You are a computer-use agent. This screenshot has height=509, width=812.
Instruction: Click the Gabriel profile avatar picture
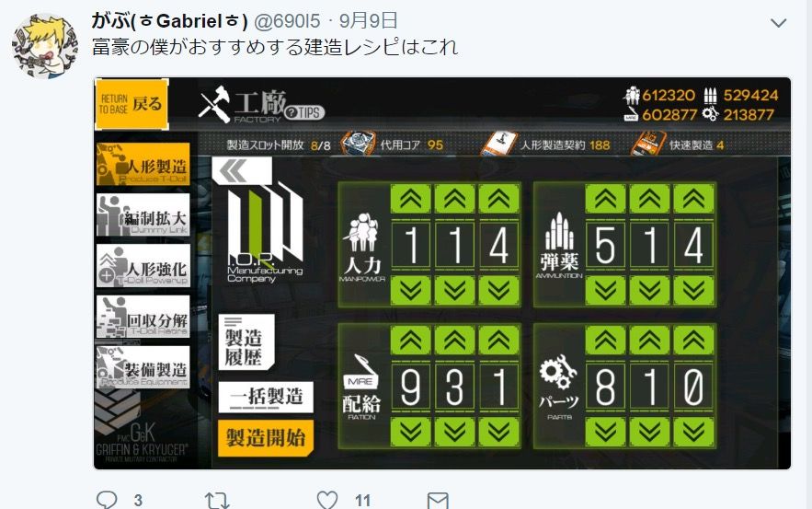[x=46, y=46]
